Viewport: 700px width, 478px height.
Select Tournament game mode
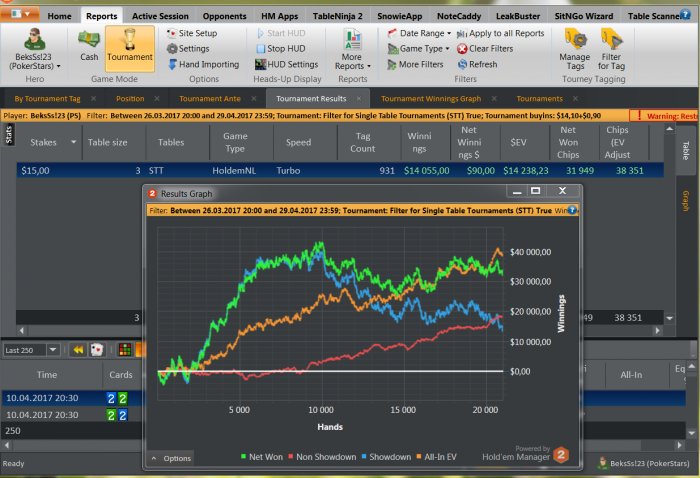(x=129, y=48)
